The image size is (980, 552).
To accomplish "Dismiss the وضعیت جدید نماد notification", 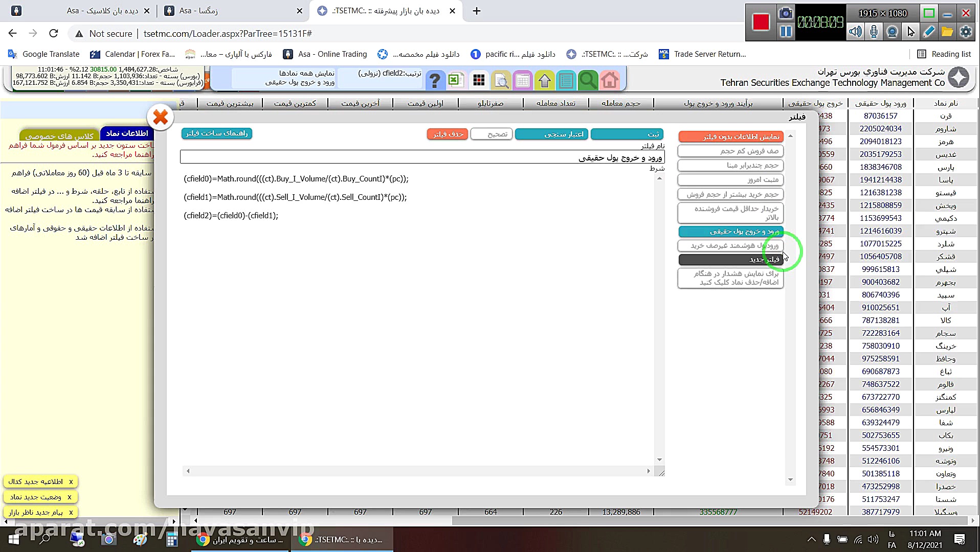I will coord(70,497).
